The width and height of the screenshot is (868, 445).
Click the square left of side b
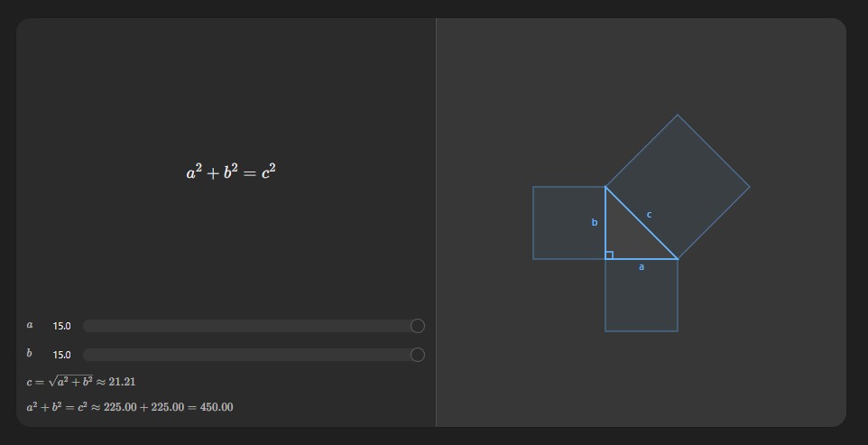[x=568, y=223]
